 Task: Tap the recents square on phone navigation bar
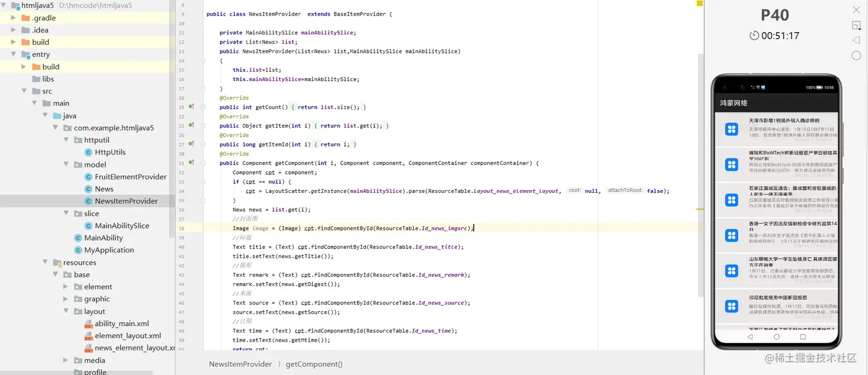tap(803, 337)
